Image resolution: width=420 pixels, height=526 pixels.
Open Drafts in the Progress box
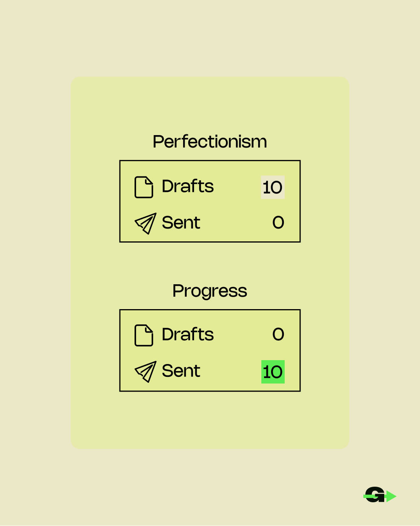188,334
